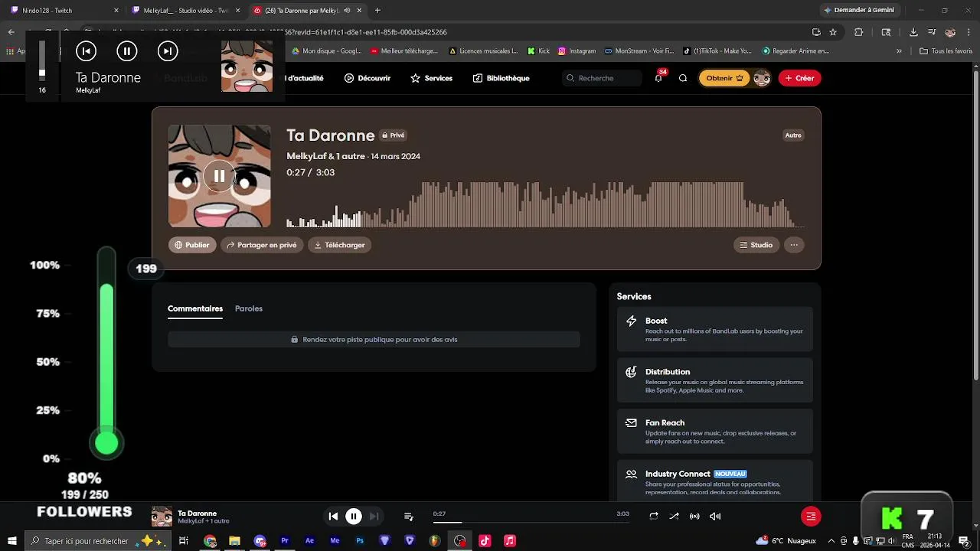Open the Découvrir nav item
The width and height of the screenshot is (980, 551).
[367, 78]
